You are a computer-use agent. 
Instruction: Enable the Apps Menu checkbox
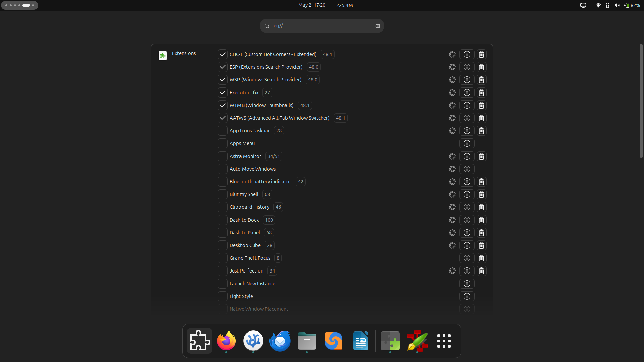coord(222,143)
